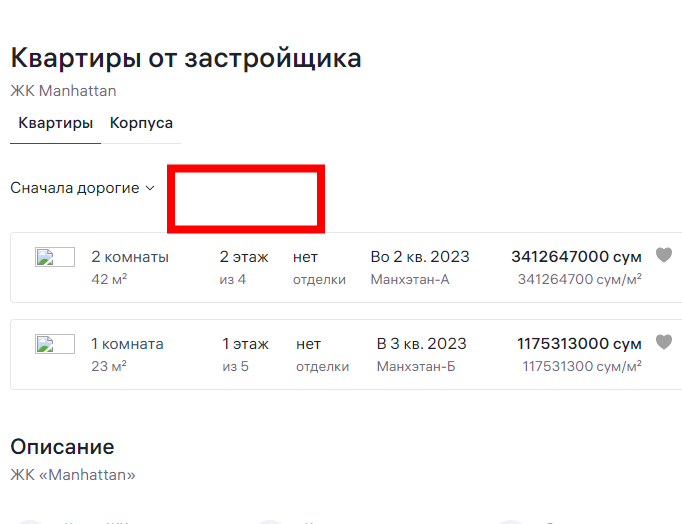Select the Манхэтан-А building label
Image resolution: width=682 pixels, height=524 pixels.
click(x=410, y=279)
